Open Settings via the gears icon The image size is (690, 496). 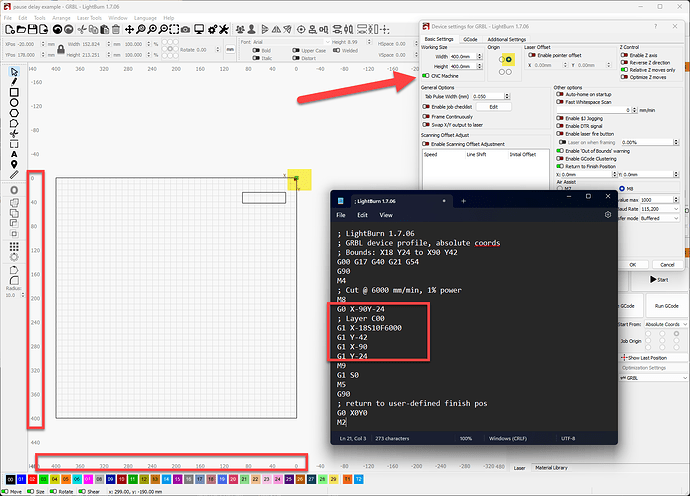213,29
